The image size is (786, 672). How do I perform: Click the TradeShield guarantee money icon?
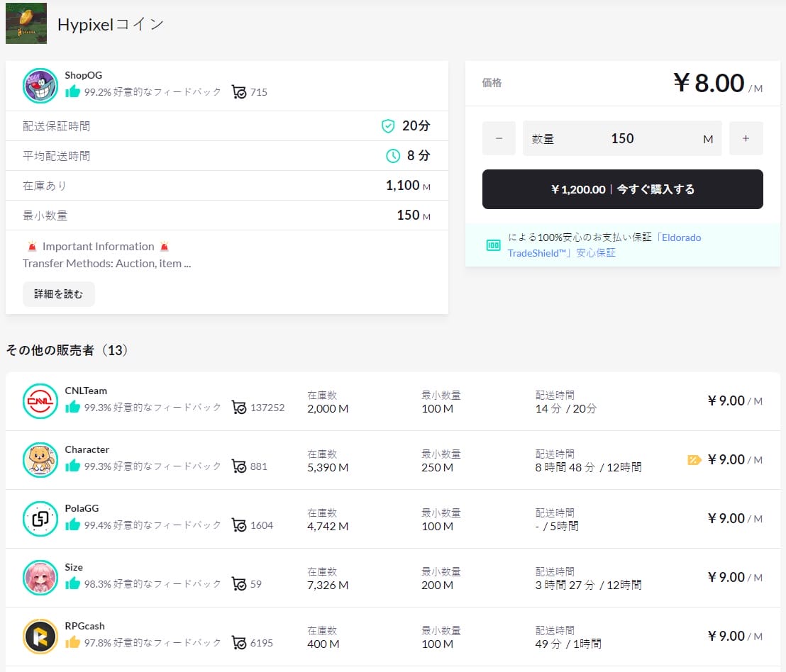coord(493,245)
